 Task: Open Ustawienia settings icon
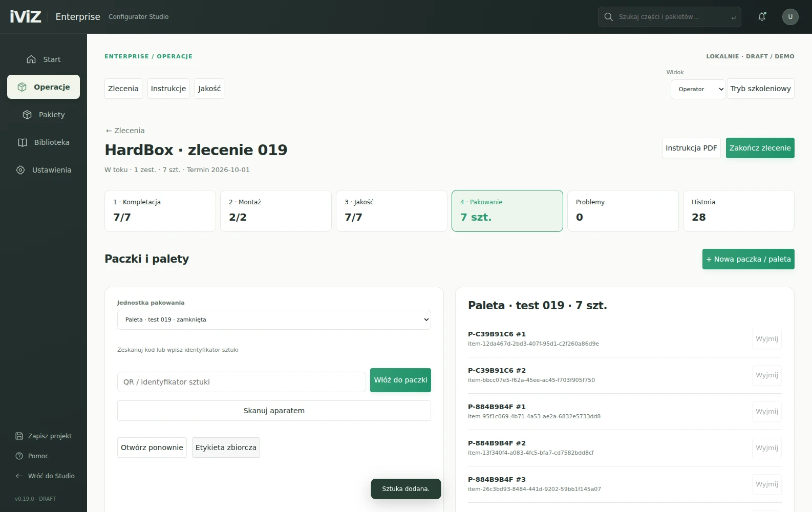click(x=20, y=170)
